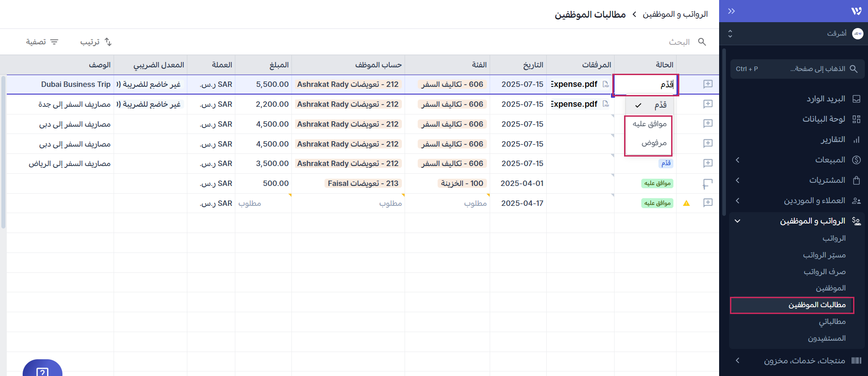Screen dimensions: 868x376
Task: Click the search magnifier icon above table
Action: click(702, 42)
